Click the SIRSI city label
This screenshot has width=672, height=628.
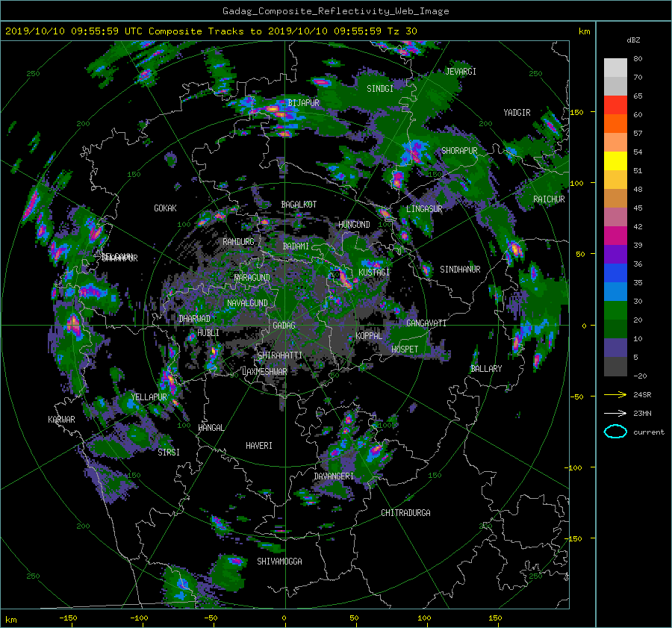[169, 453]
